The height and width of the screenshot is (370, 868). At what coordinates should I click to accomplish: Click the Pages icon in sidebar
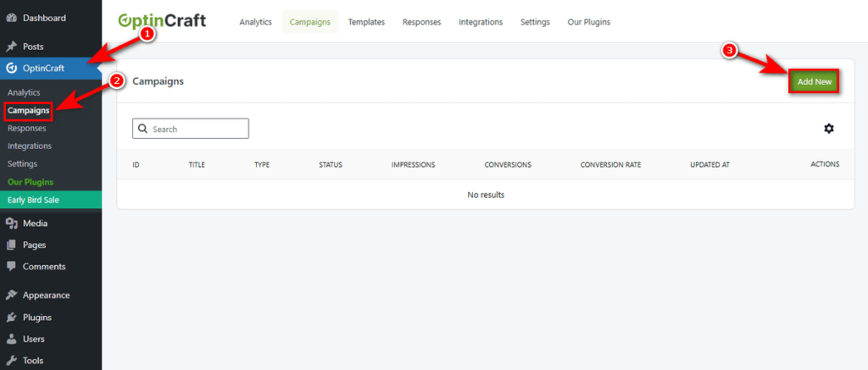pyautogui.click(x=11, y=245)
